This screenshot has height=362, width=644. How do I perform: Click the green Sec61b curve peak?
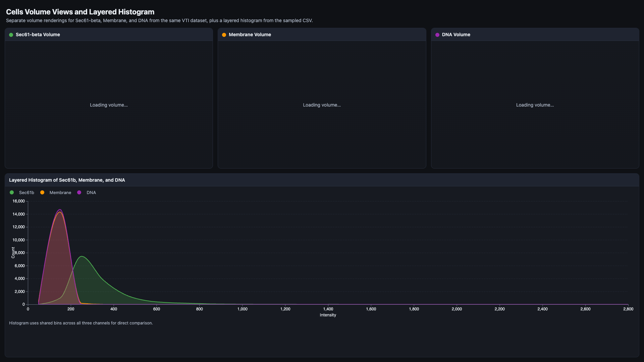click(x=82, y=256)
